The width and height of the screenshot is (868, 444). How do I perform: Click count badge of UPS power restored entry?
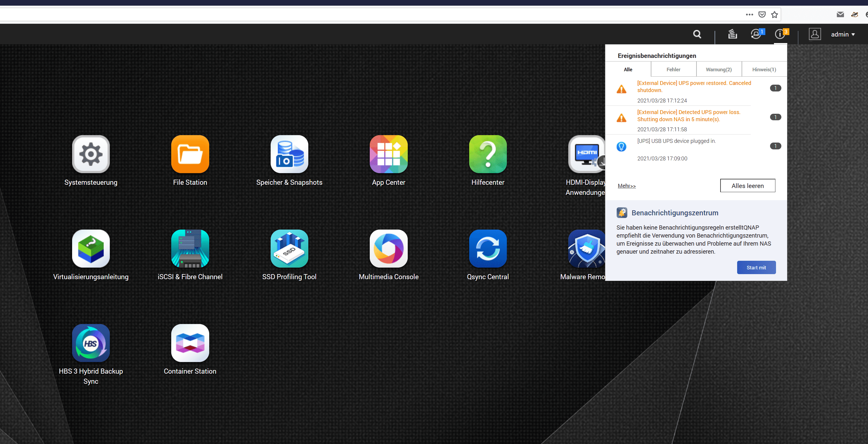[775, 88]
